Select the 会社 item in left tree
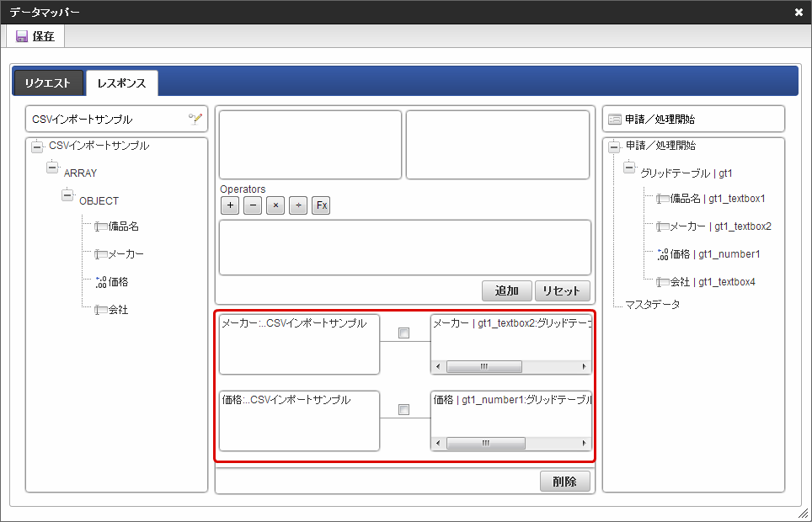The image size is (812, 522). [118, 310]
